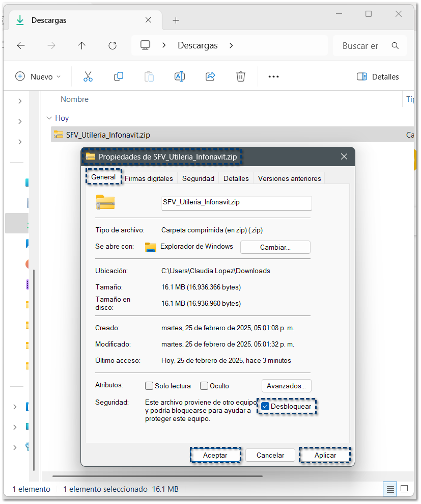Viewport: 421px width, 504px height.
Task: Expand chevron after Descargas in address bar
Action: (x=231, y=45)
